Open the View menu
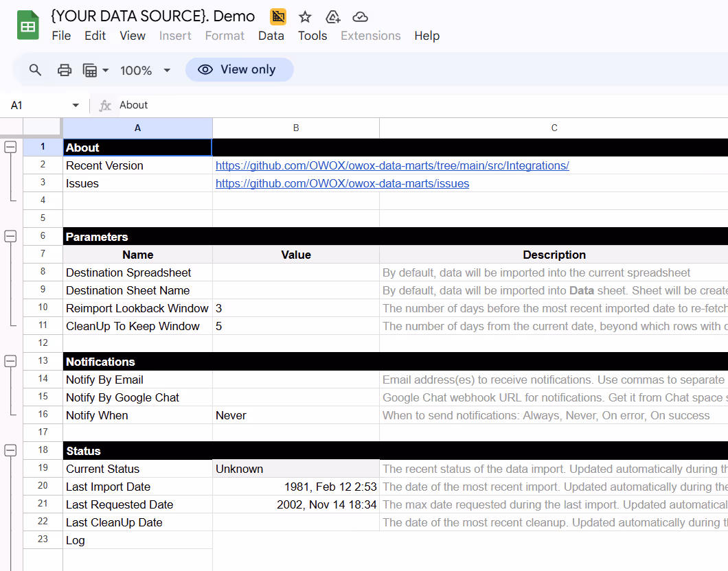Image resolution: width=728 pixels, height=571 pixels. [x=133, y=36]
